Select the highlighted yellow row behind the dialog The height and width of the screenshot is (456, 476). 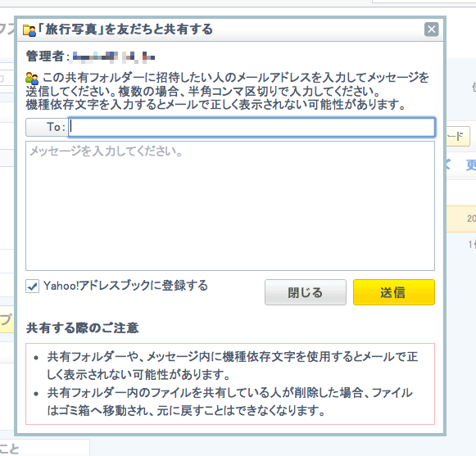click(x=460, y=219)
